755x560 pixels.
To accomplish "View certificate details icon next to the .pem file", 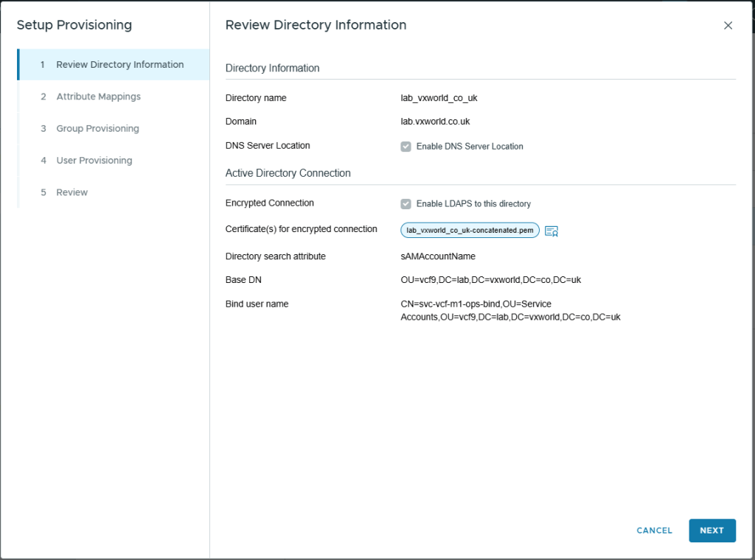I will 552,231.
